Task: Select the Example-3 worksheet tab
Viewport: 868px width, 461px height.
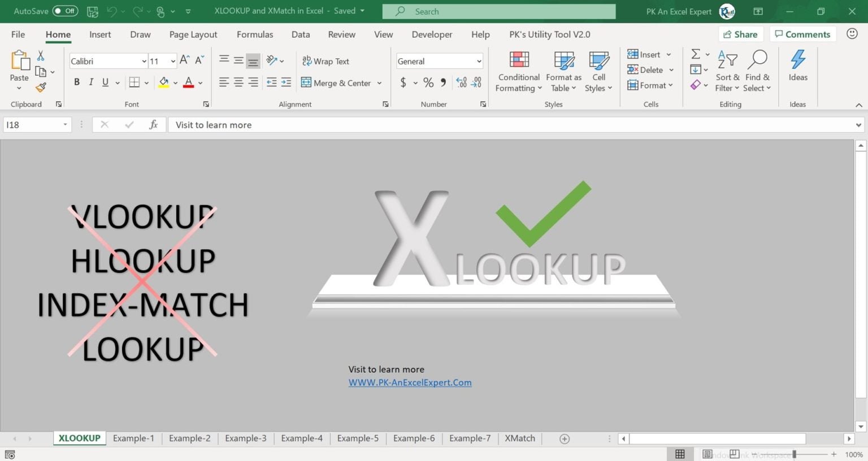Action: (x=245, y=438)
